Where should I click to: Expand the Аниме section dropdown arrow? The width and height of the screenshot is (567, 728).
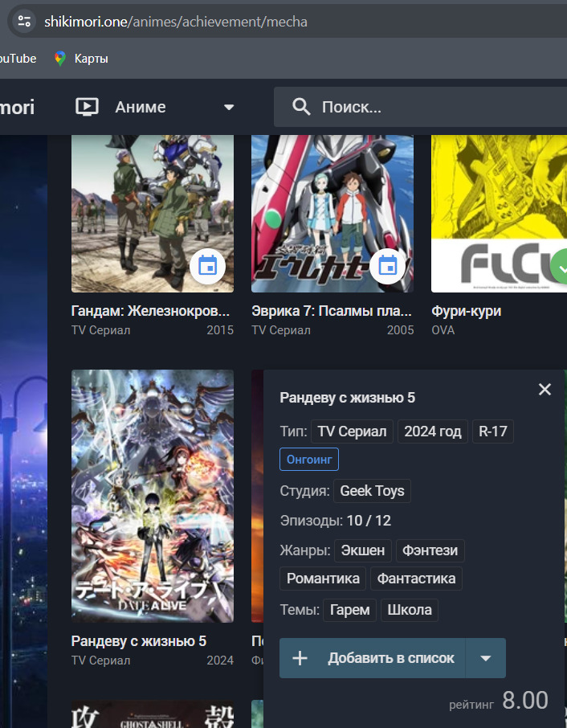click(x=229, y=107)
